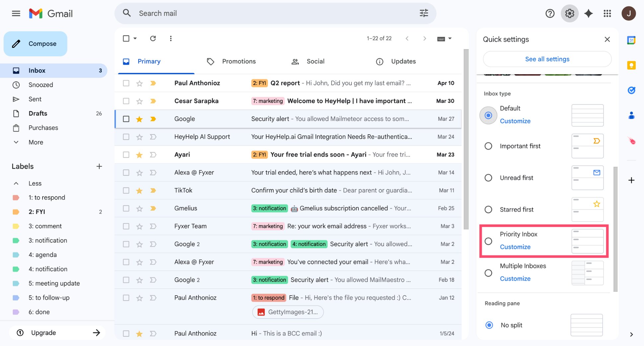Click Customize under Default inbox

click(x=515, y=121)
